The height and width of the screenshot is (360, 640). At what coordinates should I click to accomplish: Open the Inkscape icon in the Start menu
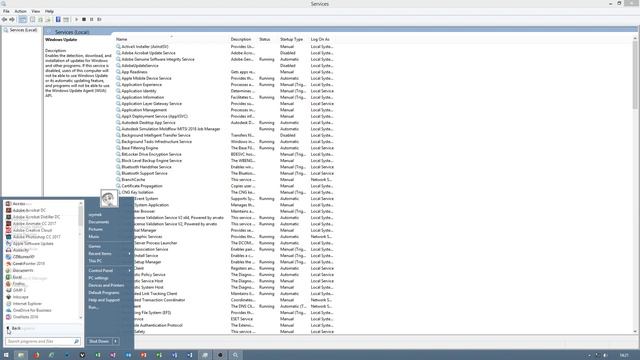[x=9, y=297]
